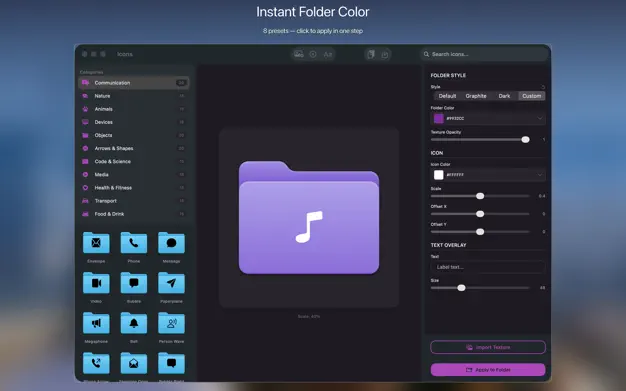This screenshot has height=391, width=626.
Task: Switch folder style to Graphite
Action: pyautogui.click(x=476, y=96)
